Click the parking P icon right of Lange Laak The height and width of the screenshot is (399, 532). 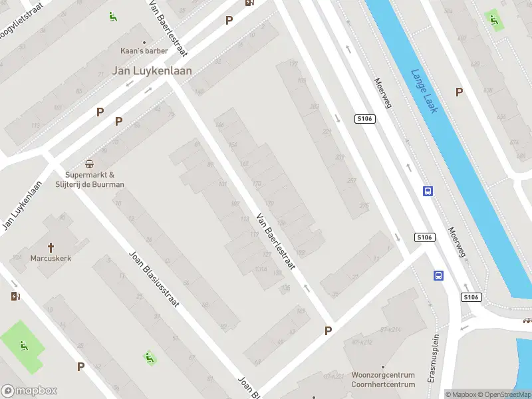coord(459,92)
